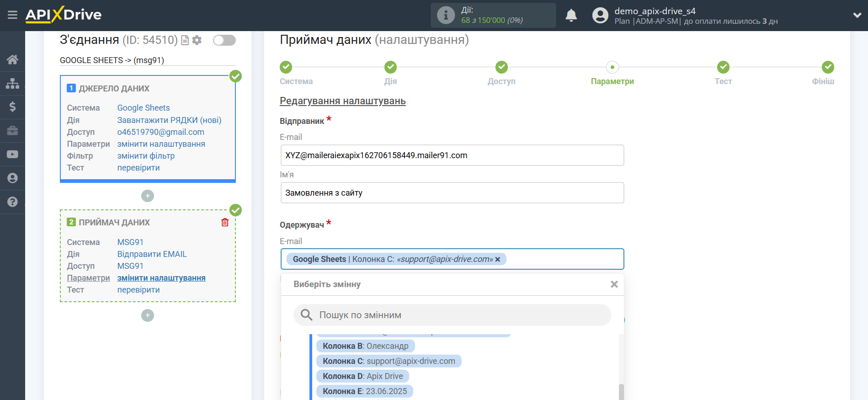The height and width of the screenshot is (400, 868).
Task: Click the copy connection document icon
Action: (185, 40)
